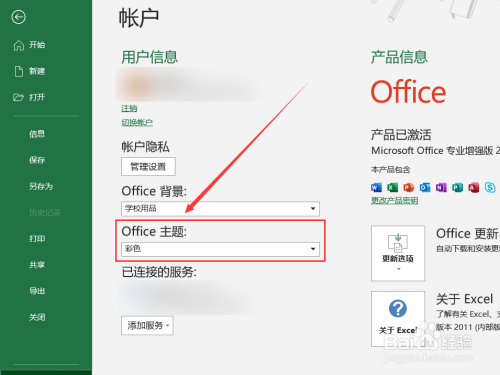Click the Access app icon

point(474,187)
